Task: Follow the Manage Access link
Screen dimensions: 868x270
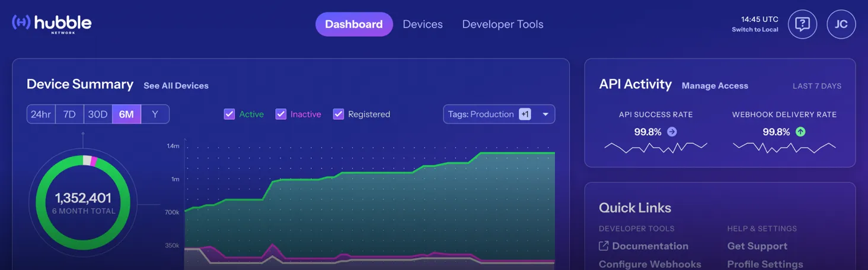Action: click(x=715, y=85)
